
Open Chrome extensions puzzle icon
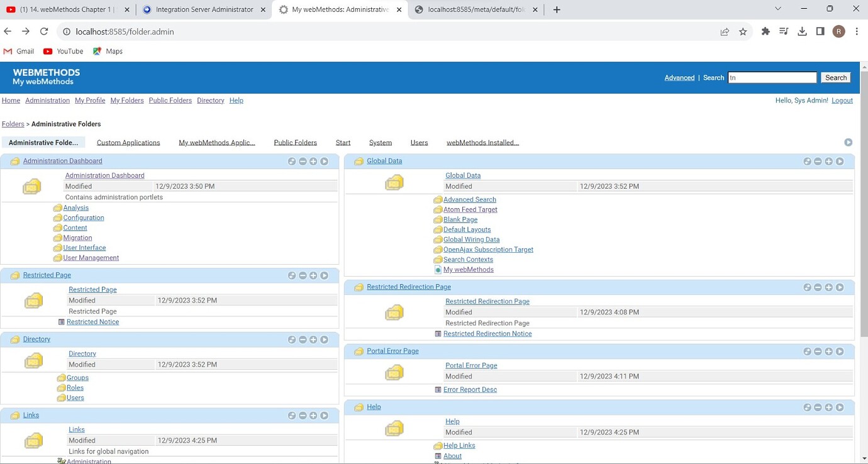tap(765, 31)
